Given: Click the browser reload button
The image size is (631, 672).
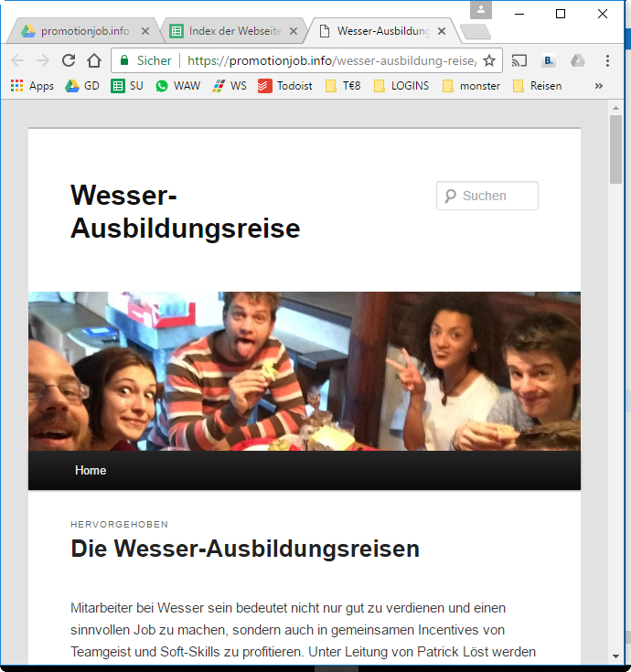Looking at the screenshot, I should tap(69, 60).
